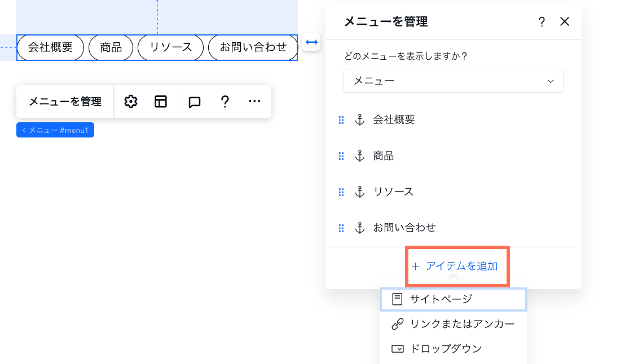Viewport: 625px width, 364px height.
Task: Click the anchor icon beside 会社概要
Action: [x=360, y=119]
